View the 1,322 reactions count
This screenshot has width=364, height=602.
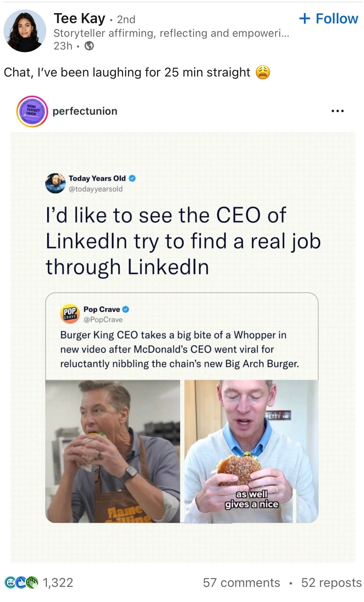(58, 582)
